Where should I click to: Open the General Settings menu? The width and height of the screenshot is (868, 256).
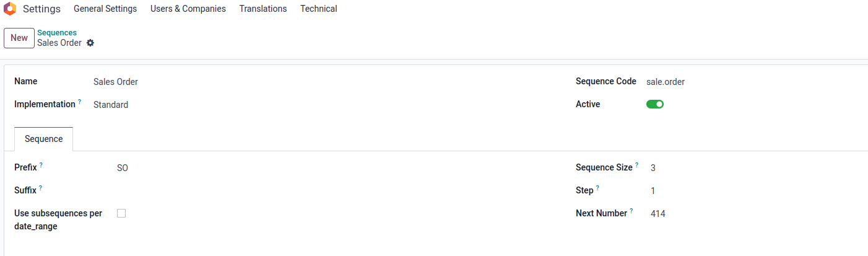pyautogui.click(x=105, y=9)
